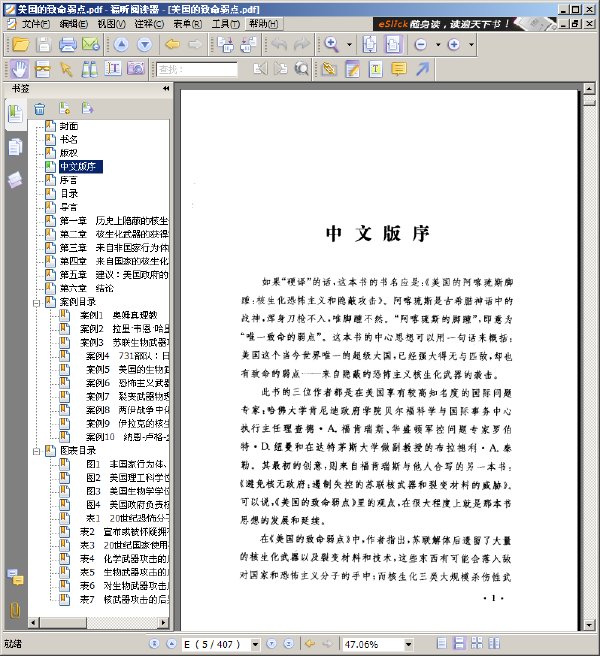The width and height of the screenshot is (600, 656).
Task: Print the document with the printer icon
Action: tap(68, 44)
